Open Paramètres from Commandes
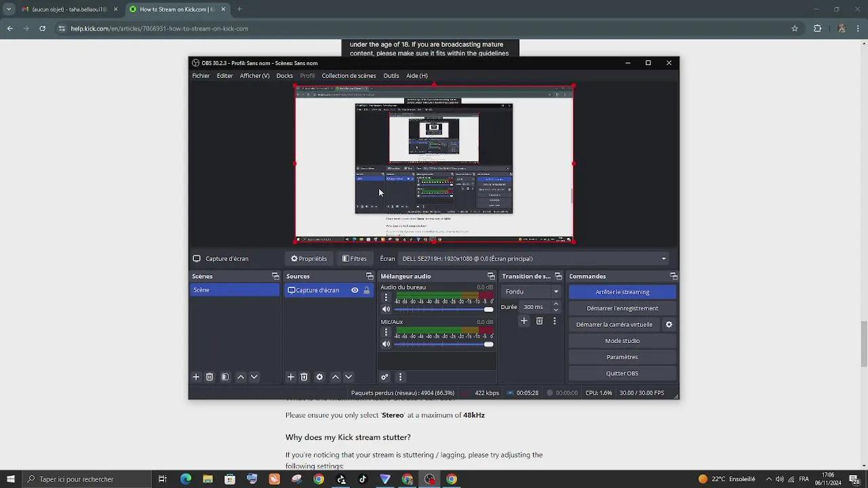The width and height of the screenshot is (868, 488). [x=622, y=357]
